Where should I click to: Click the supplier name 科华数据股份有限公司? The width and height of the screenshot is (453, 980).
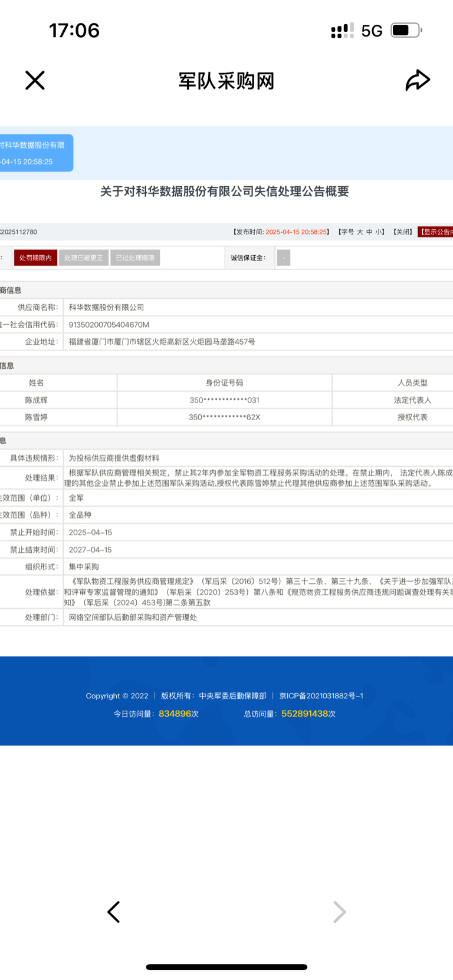tap(106, 307)
